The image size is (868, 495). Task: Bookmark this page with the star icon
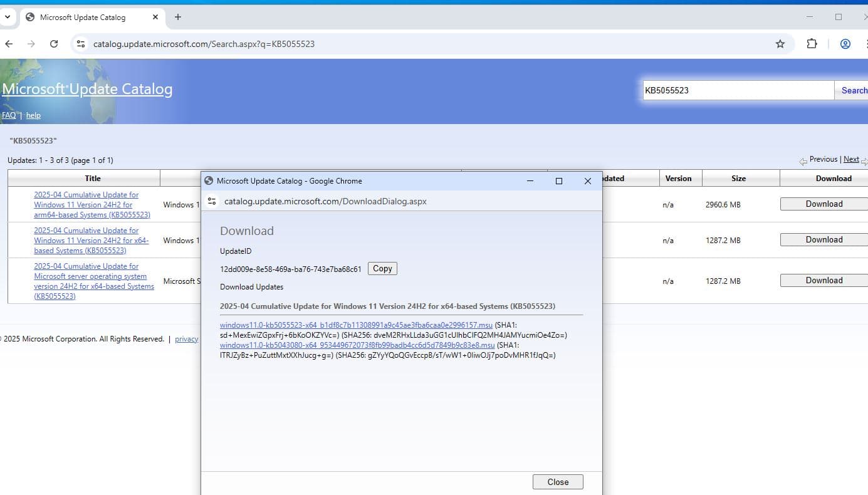pos(780,44)
